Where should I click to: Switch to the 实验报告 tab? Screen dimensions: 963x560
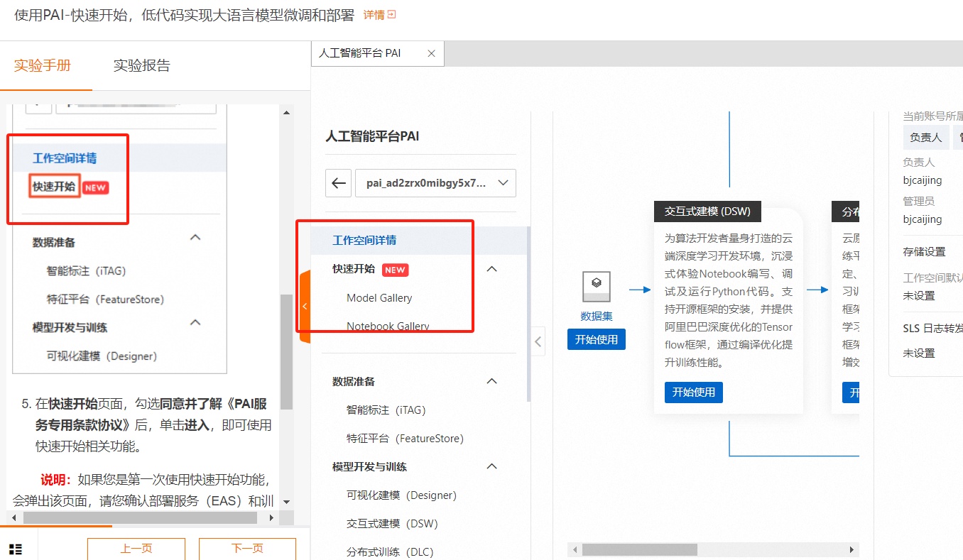pyautogui.click(x=142, y=66)
